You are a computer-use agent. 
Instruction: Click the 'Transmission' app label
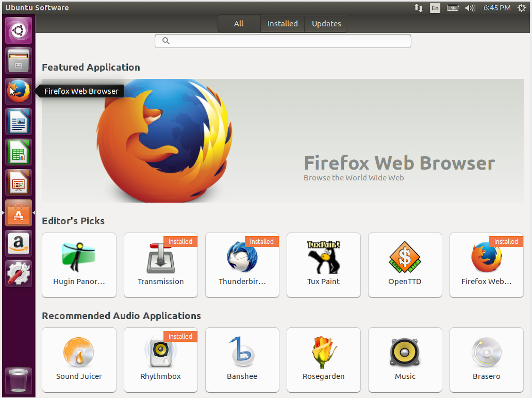tap(161, 282)
